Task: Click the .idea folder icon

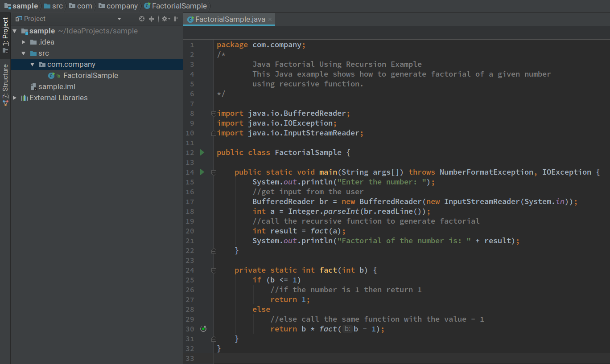Action: [x=33, y=42]
